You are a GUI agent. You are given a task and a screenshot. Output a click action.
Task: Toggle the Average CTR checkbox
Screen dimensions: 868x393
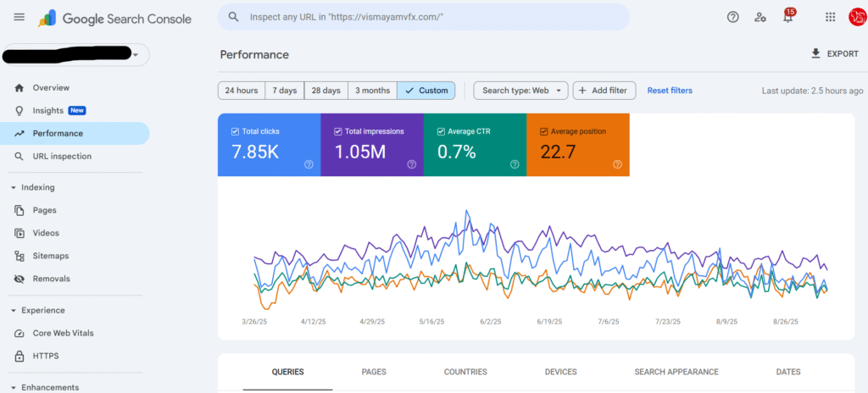(x=441, y=132)
